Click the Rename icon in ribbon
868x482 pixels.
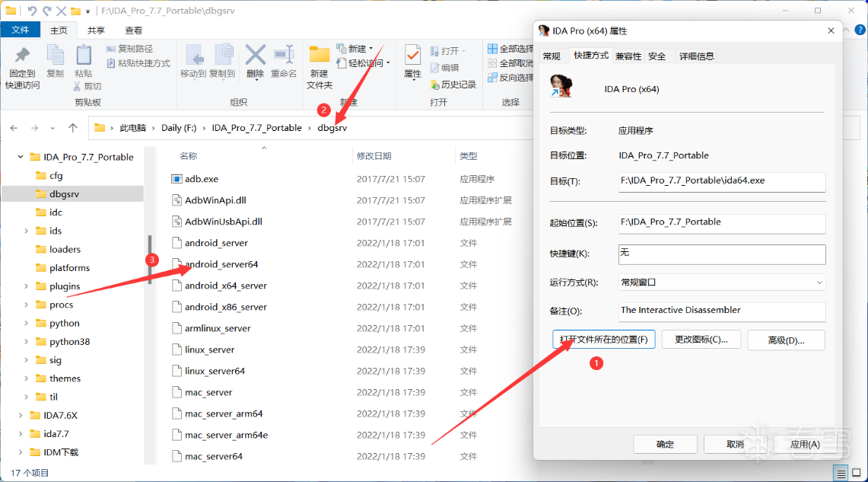coord(284,56)
